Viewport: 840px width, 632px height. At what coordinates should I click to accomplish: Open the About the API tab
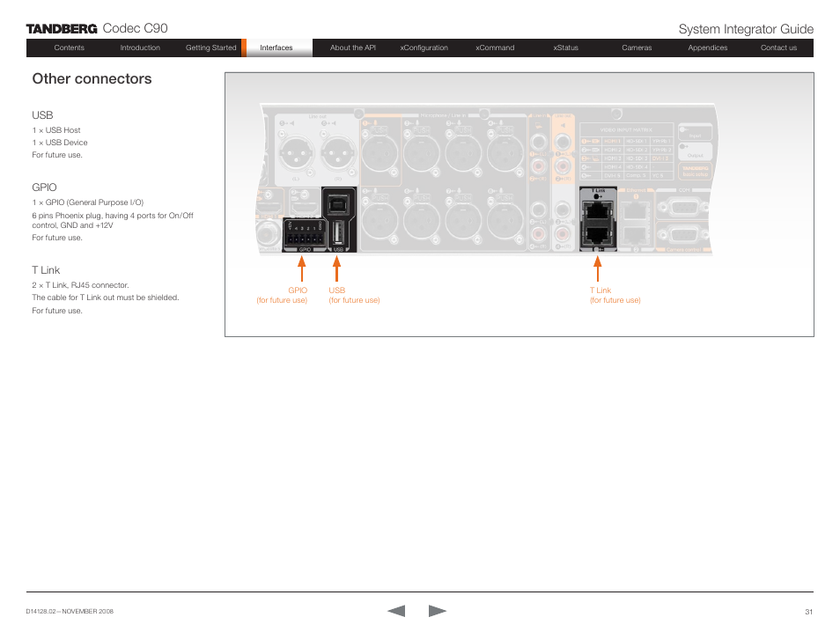352,48
